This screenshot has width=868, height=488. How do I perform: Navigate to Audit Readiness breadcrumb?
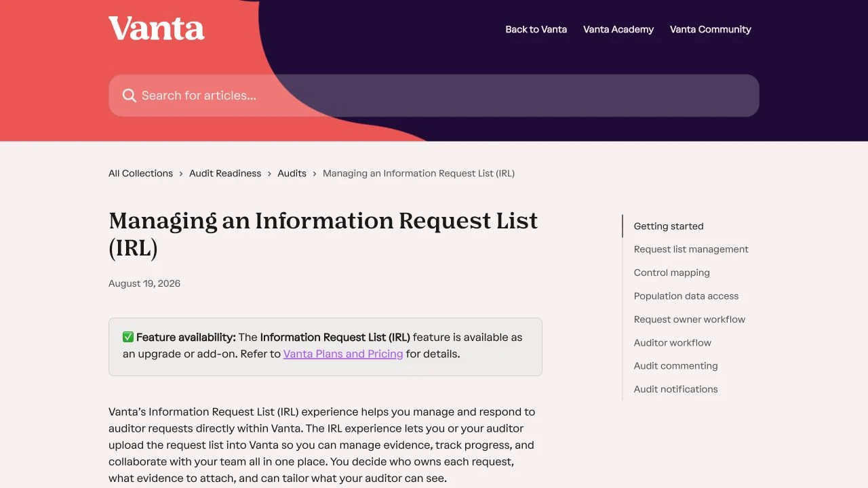click(x=225, y=174)
